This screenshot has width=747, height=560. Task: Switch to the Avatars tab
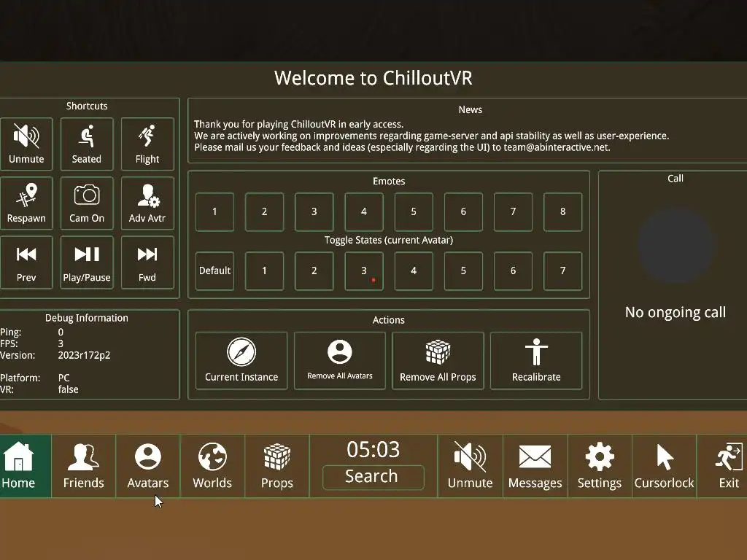click(147, 466)
